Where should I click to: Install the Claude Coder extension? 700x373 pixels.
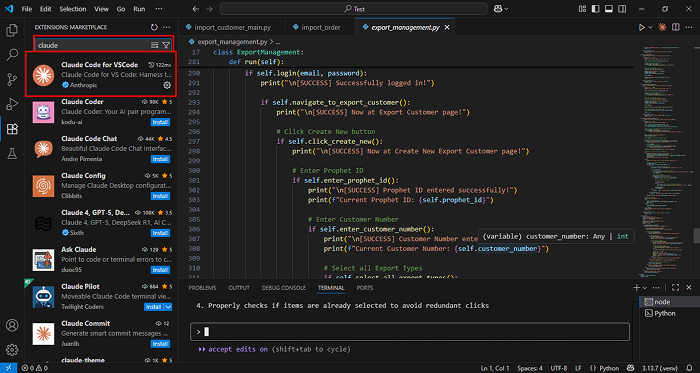tap(160, 122)
